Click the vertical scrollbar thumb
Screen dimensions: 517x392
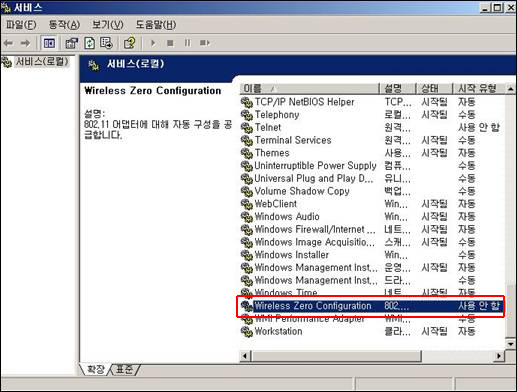[x=510, y=311]
